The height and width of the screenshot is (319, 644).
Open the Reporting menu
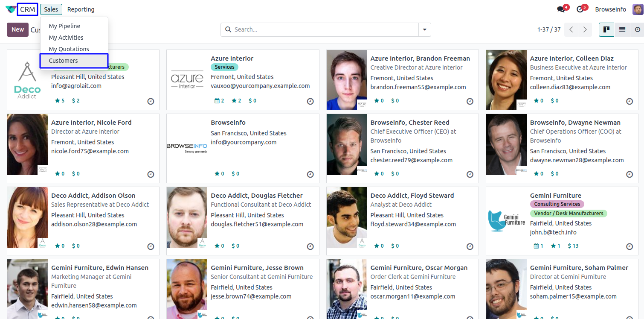pos(81,9)
